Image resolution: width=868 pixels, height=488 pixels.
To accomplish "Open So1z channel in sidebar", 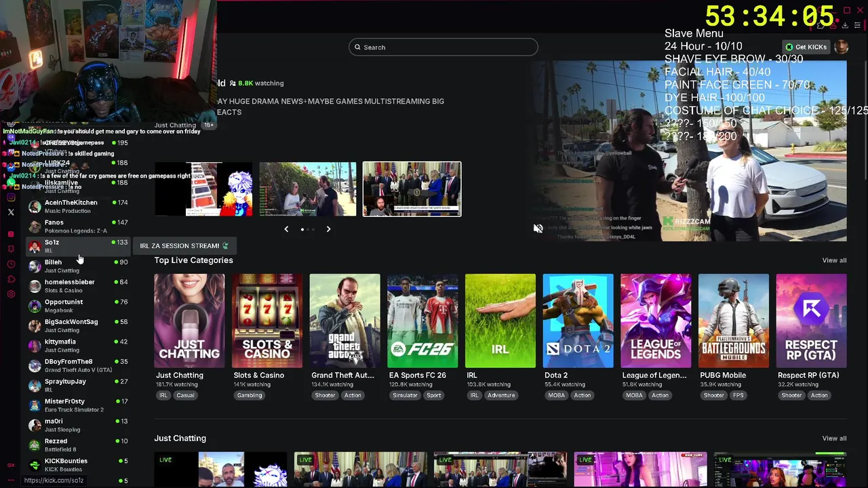I will [x=78, y=246].
